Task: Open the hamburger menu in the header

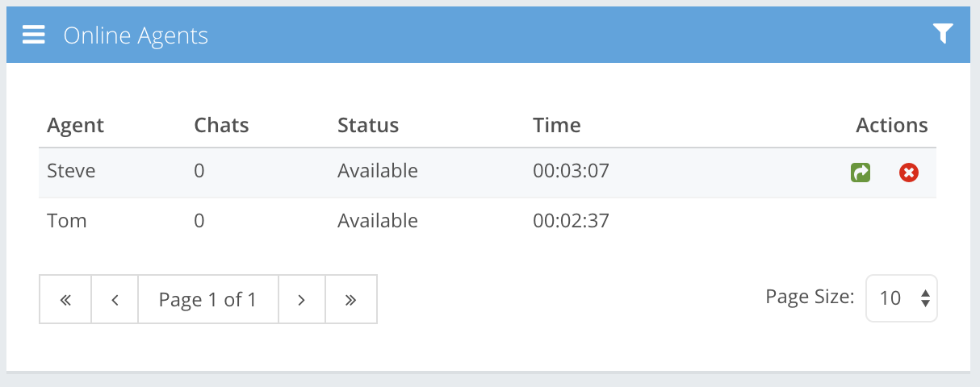Action: pyautogui.click(x=34, y=35)
